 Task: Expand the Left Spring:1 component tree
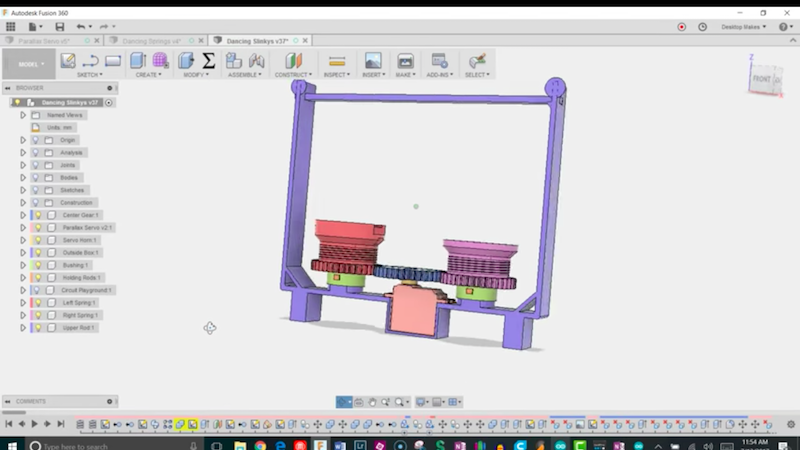[x=23, y=303]
